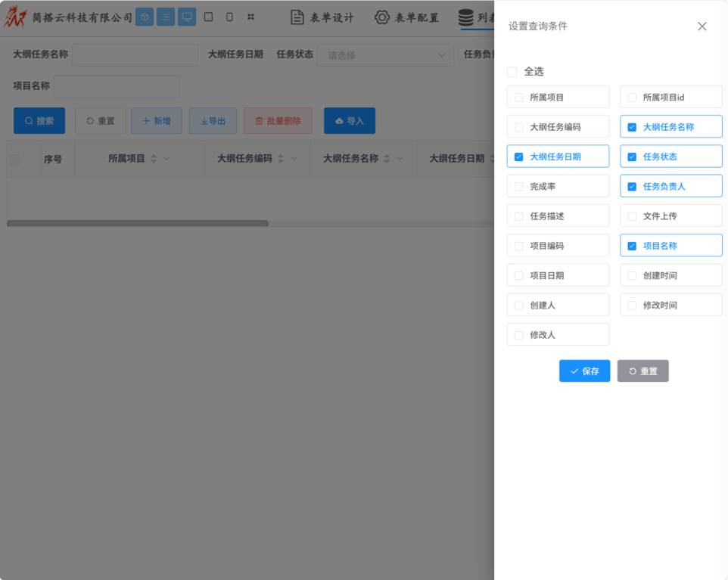Screen dimensions: 728x580
Task: Switch to tablet preview icon
Action: [209, 17]
